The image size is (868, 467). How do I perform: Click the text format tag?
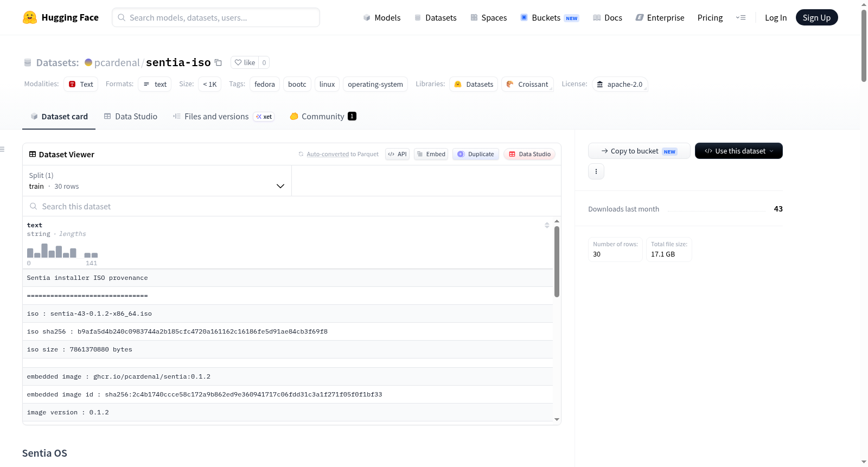click(x=155, y=84)
